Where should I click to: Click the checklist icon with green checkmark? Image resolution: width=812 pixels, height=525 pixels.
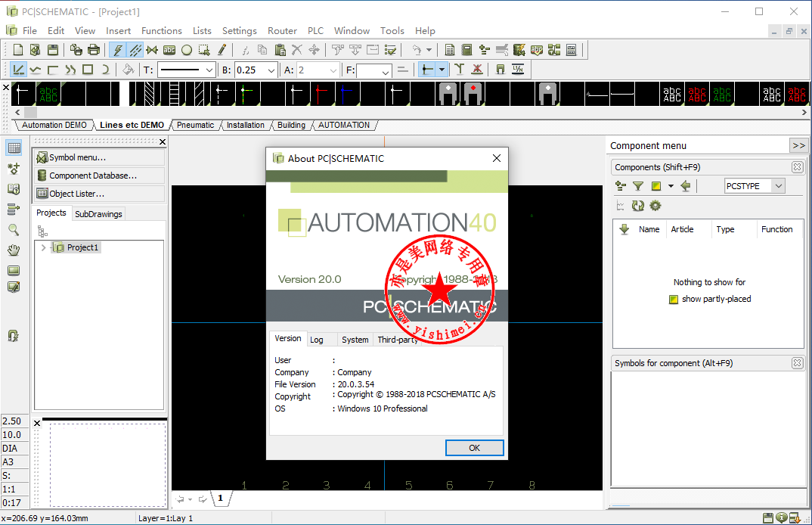(x=390, y=50)
